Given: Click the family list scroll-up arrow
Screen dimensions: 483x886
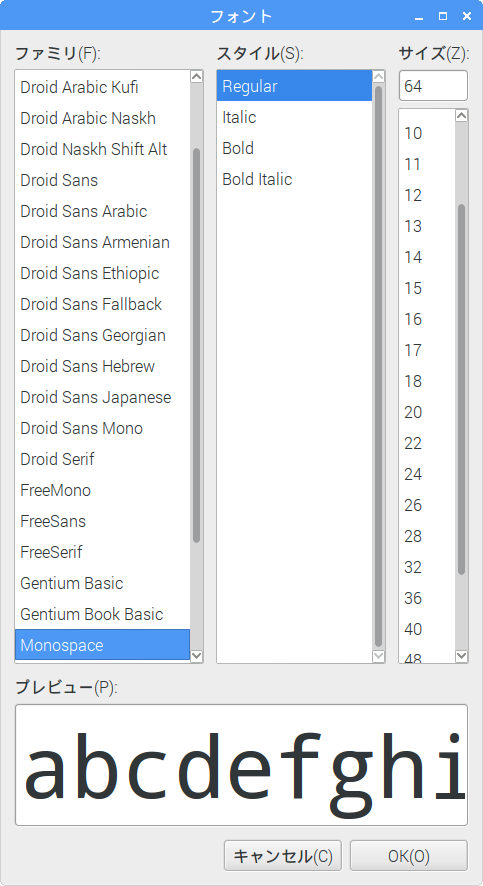Looking at the screenshot, I should point(197,77).
